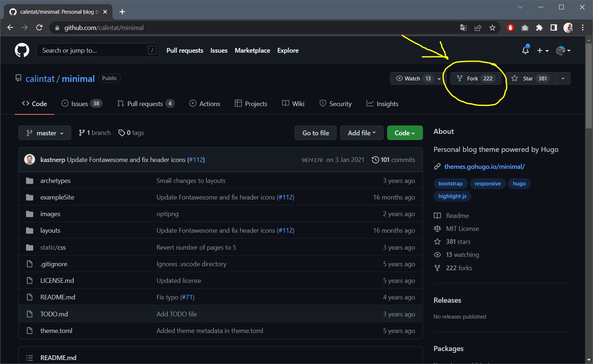This screenshot has width=593, height=364.
Task: Click the translate page icon in address bar
Action: (x=463, y=28)
